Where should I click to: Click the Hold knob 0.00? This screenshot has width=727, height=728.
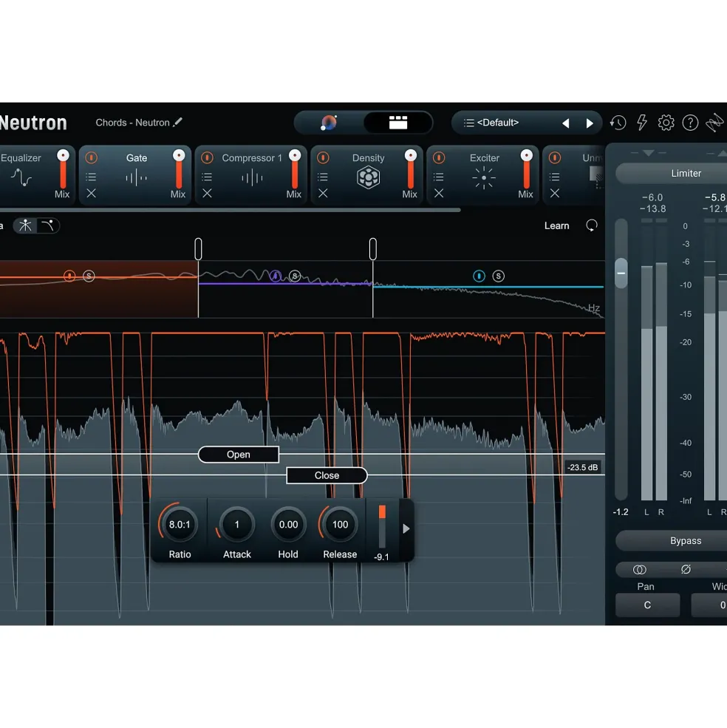[x=288, y=525]
